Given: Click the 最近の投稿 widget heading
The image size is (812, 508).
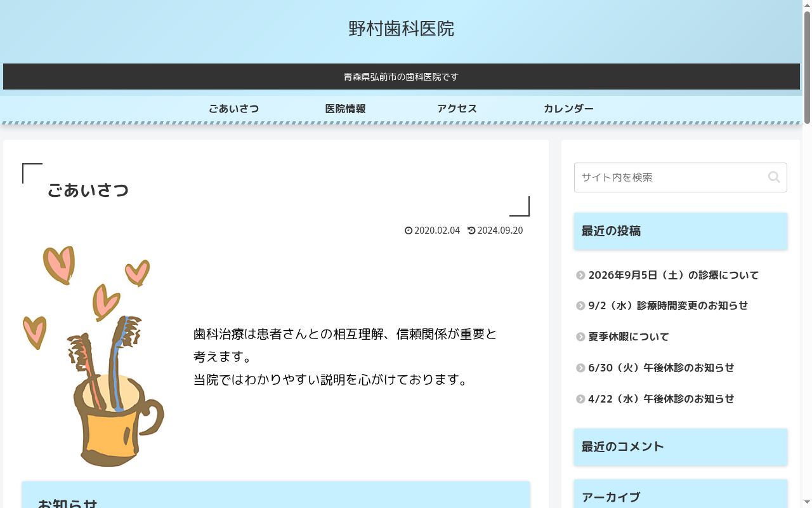Looking at the screenshot, I should [681, 231].
